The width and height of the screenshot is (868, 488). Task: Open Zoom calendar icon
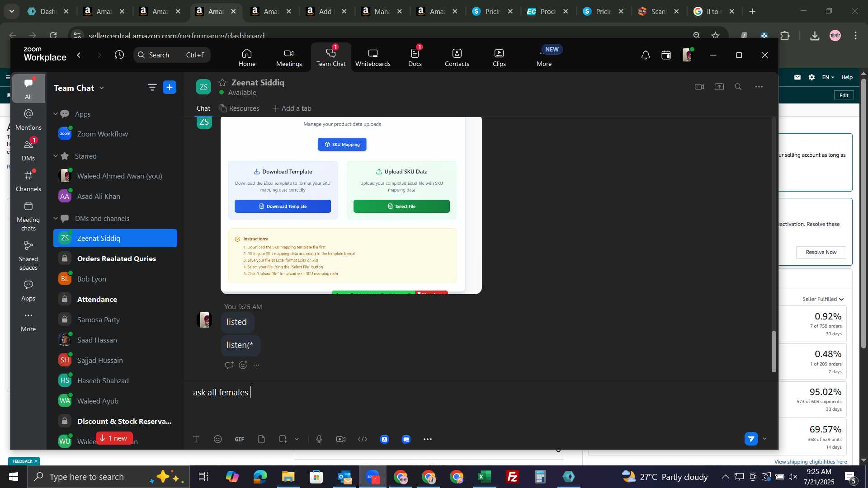point(666,55)
